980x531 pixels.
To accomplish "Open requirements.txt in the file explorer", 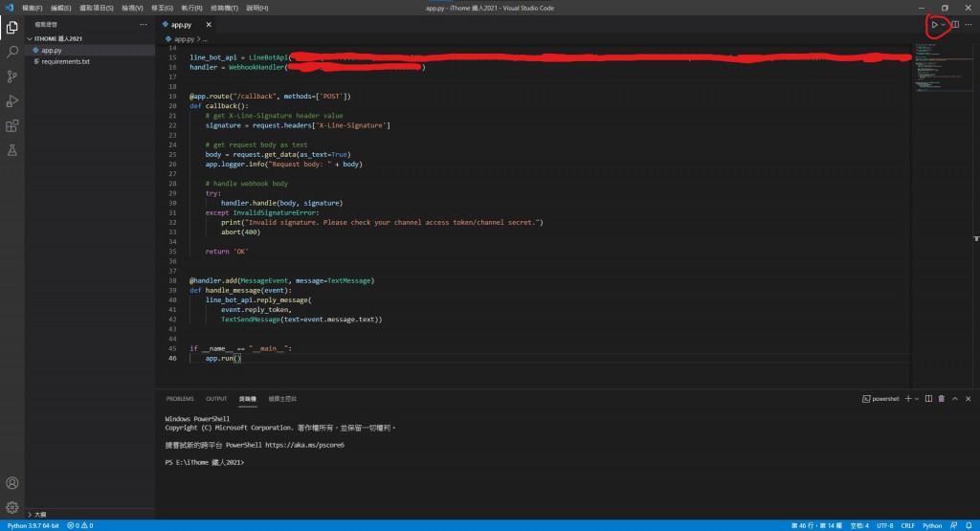I will pos(66,61).
